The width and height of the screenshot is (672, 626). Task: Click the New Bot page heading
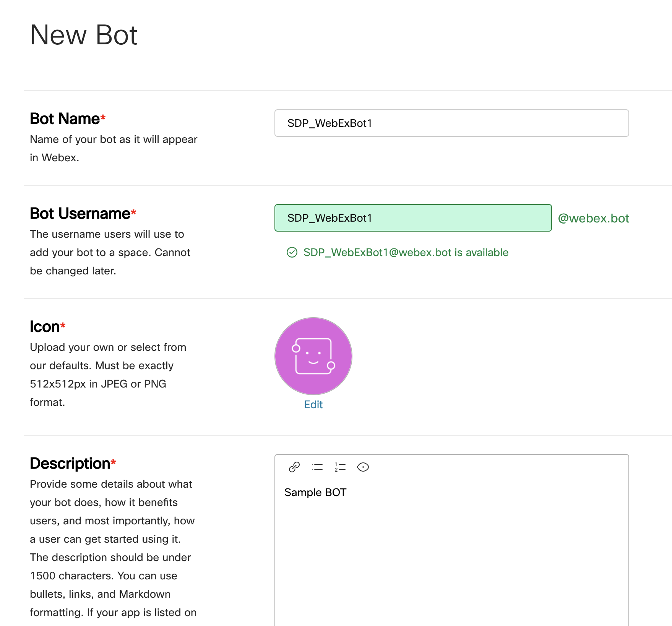[x=84, y=35]
